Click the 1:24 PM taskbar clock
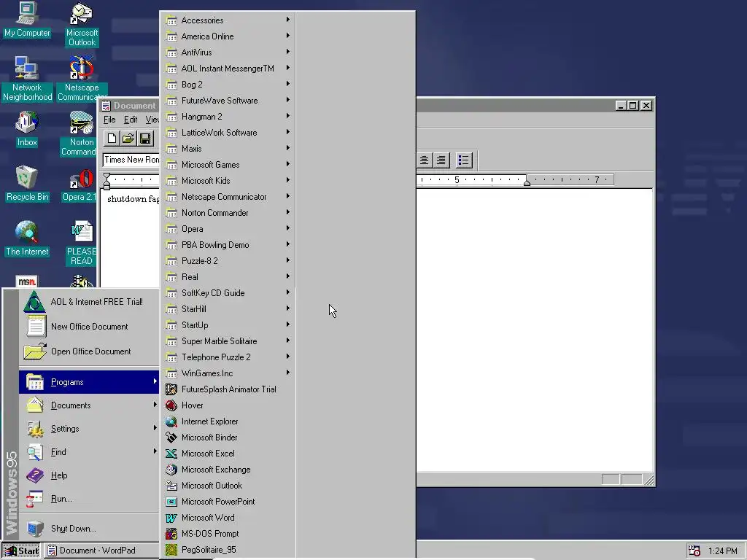747x560 pixels. point(723,551)
